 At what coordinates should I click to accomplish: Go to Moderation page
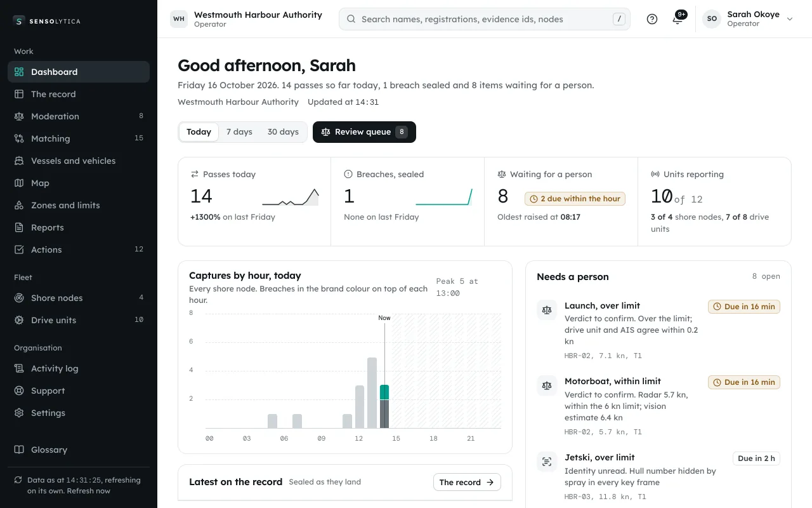[79, 116]
